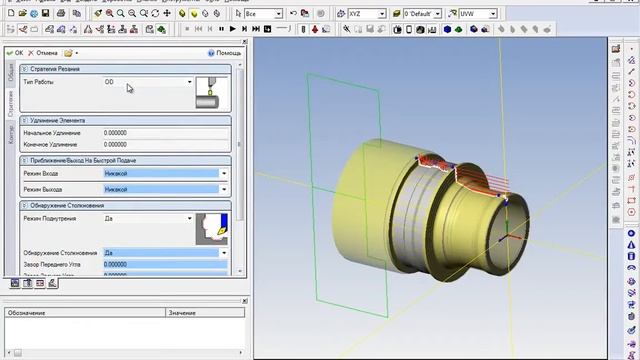This screenshot has height=360, width=640.
Task: Click Отмена to cancel the dialog
Action: click(42, 53)
